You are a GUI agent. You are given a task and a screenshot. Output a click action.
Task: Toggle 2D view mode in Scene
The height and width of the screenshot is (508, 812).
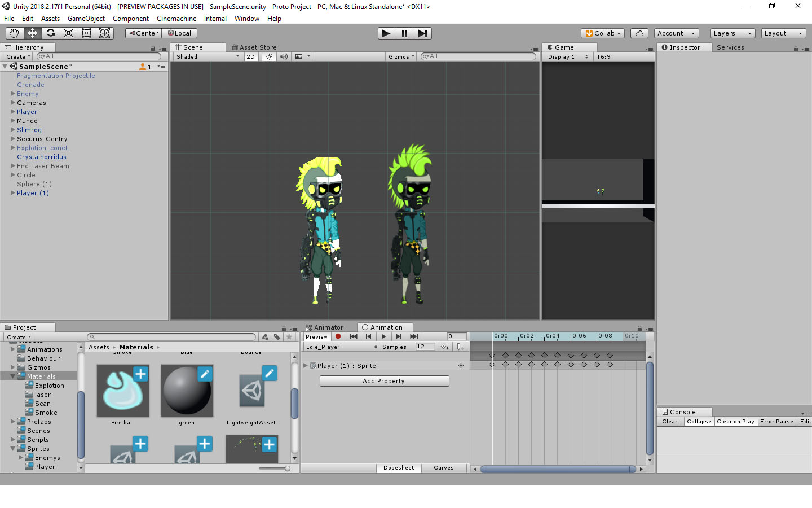(x=251, y=56)
